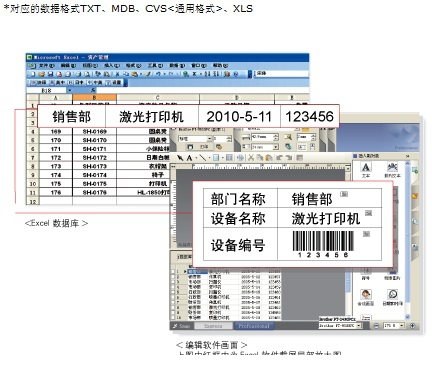Click the label length spinner arrows
Image resolution: width=432 pixels, height=369 pixels.
(x=276, y=137)
